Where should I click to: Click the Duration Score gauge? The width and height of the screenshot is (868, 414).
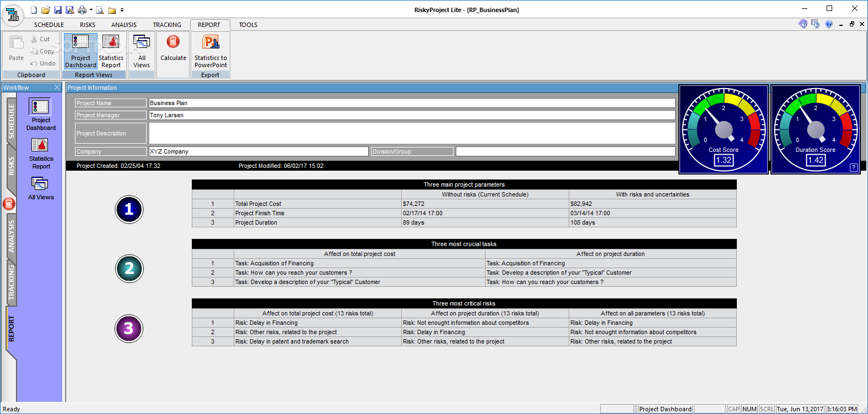coord(816,129)
